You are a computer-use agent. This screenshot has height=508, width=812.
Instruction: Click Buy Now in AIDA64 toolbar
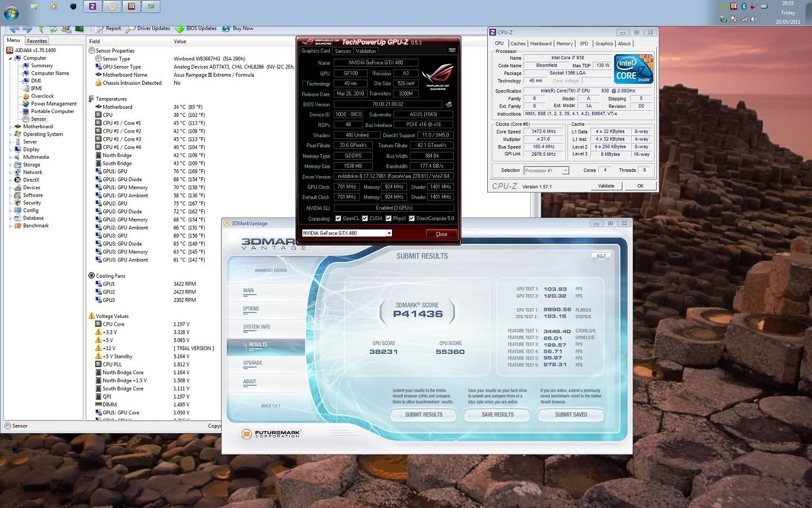pos(237,28)
